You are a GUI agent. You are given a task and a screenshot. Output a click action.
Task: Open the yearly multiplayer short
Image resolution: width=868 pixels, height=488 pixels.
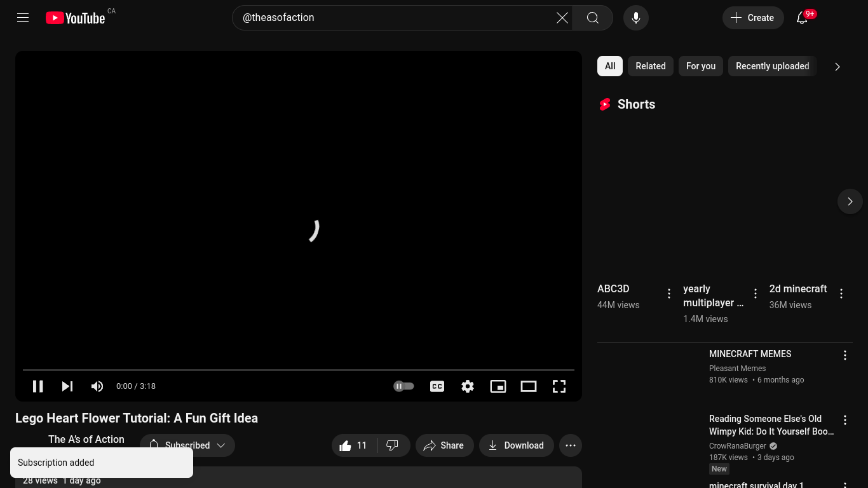tap(713, 295)
